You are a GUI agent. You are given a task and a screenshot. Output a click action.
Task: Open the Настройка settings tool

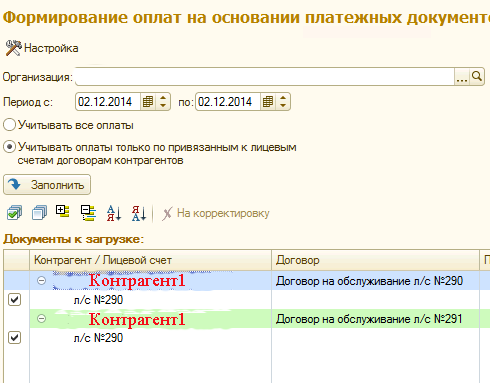pos(42,48)
